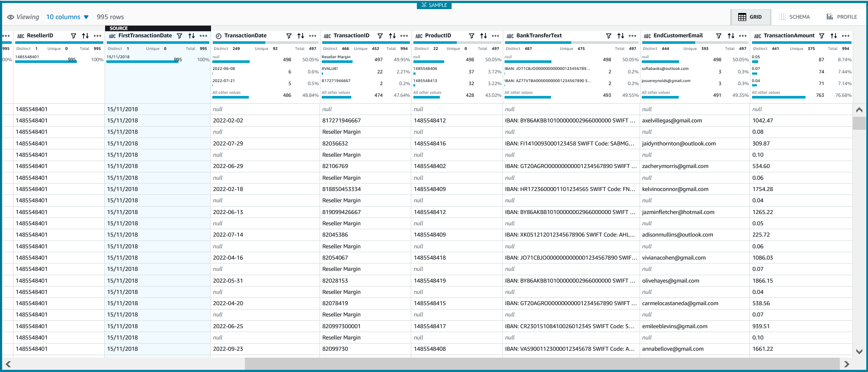Filter the TransactionAmount column
This screenshot has height=372, width=868.
pos(822,36)
